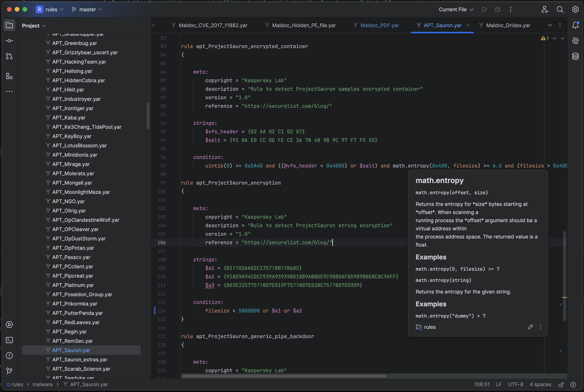Open APT_Regin.yar in project tree
This screenshot has width=584, height=392.
[69, 332]
